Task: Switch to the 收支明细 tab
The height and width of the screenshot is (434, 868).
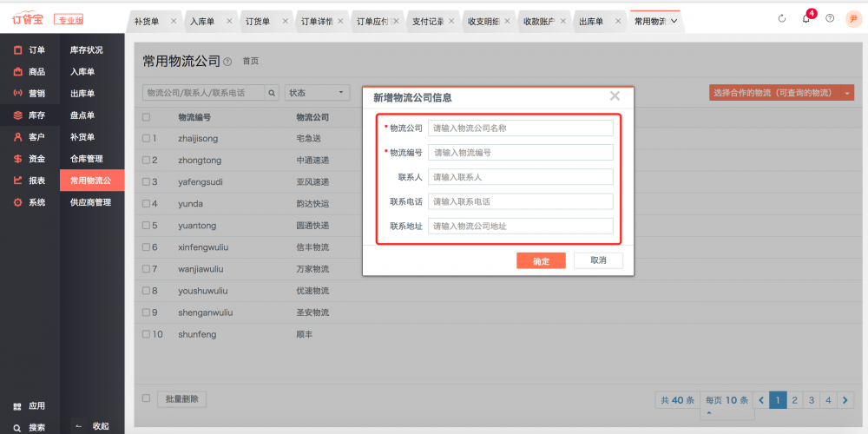Action: coord(483,21)
